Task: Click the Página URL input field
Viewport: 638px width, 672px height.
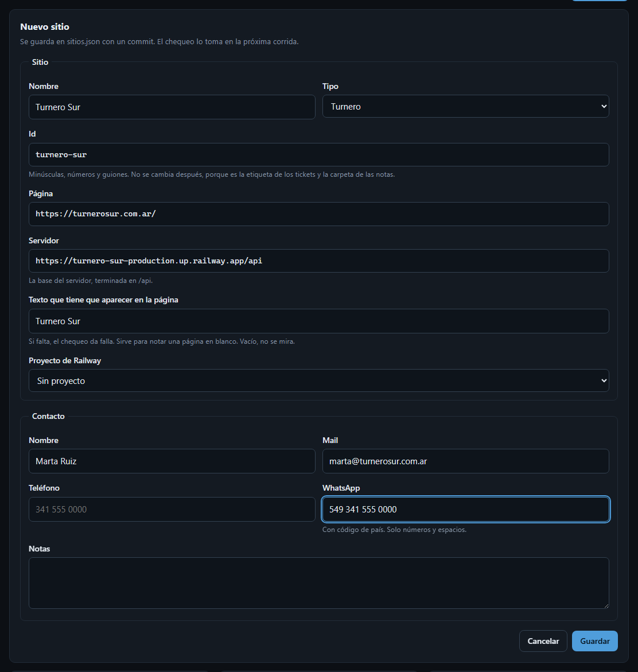Action: coord(319,214)
